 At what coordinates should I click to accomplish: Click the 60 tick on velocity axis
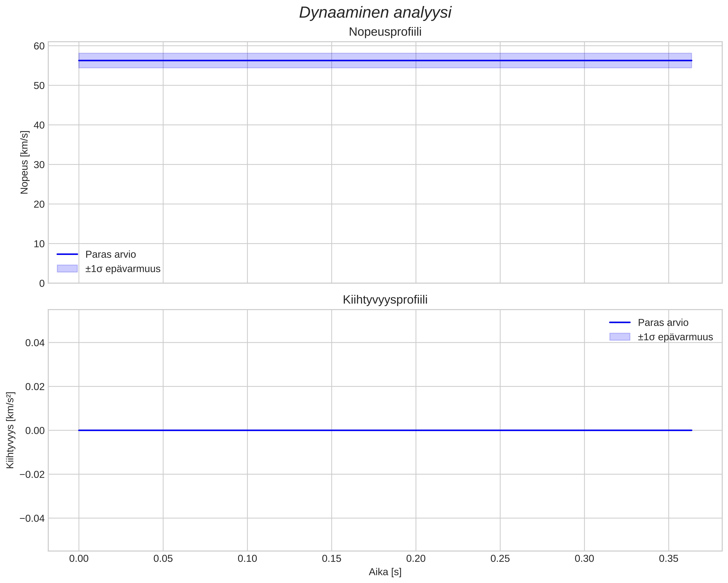coord(39,46)
